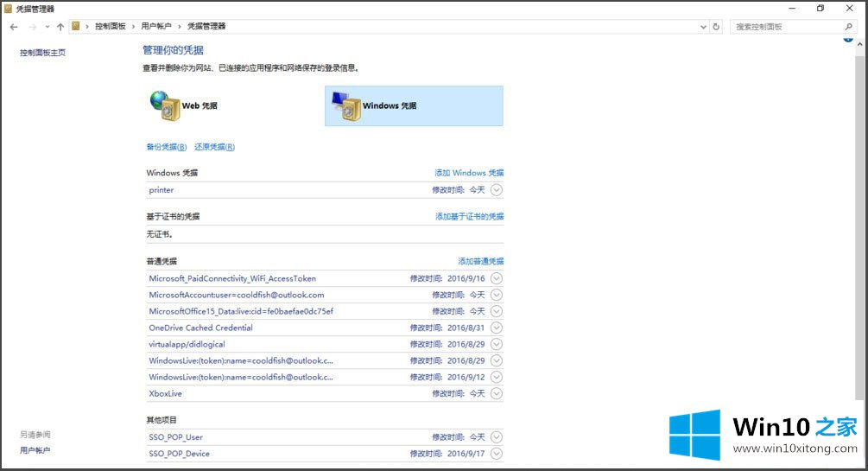The image size is (868, 471).
Task: Expand the address bar history dropdown
Action: 703,27
